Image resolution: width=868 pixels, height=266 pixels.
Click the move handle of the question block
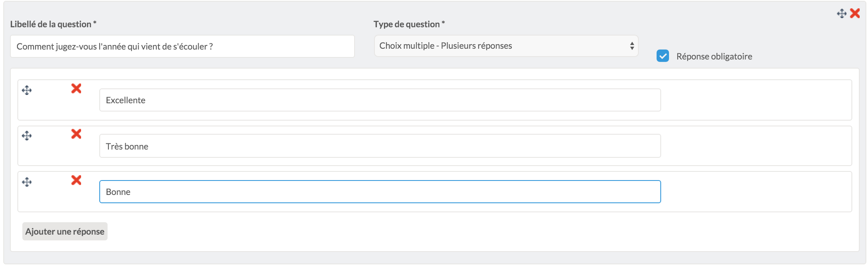842,14
